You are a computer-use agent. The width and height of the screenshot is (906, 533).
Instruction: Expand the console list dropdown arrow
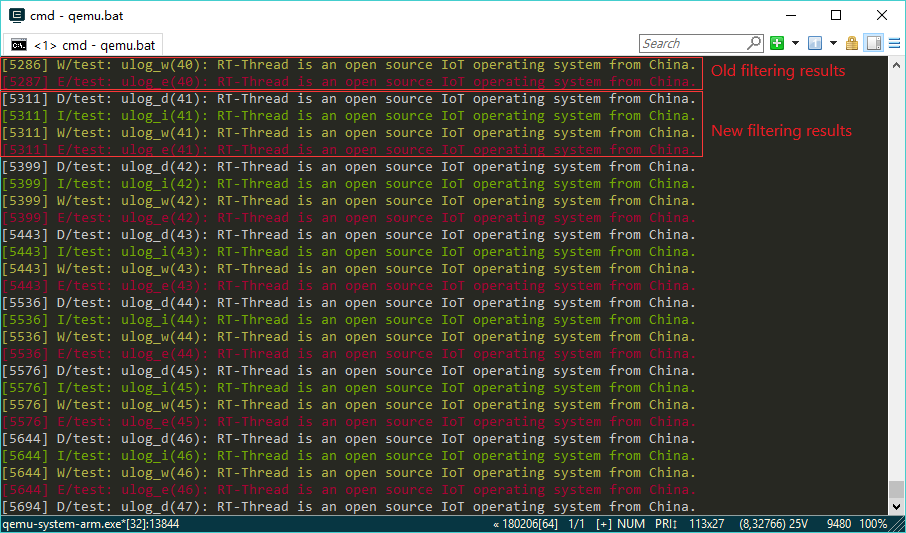[x=833, y=43]
